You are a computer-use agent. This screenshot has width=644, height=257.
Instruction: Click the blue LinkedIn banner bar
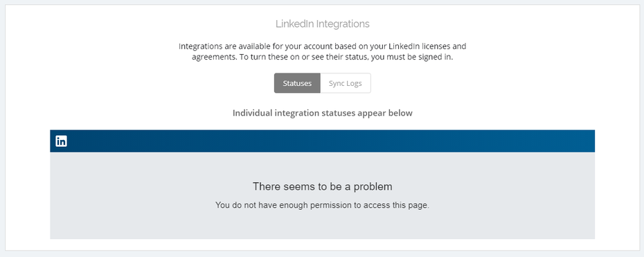pyautogui.click(x=323, y=141)
